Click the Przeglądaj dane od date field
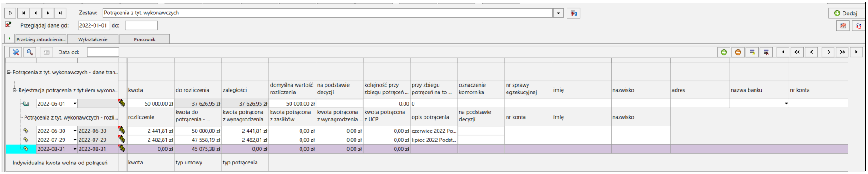 coord(94,26)
